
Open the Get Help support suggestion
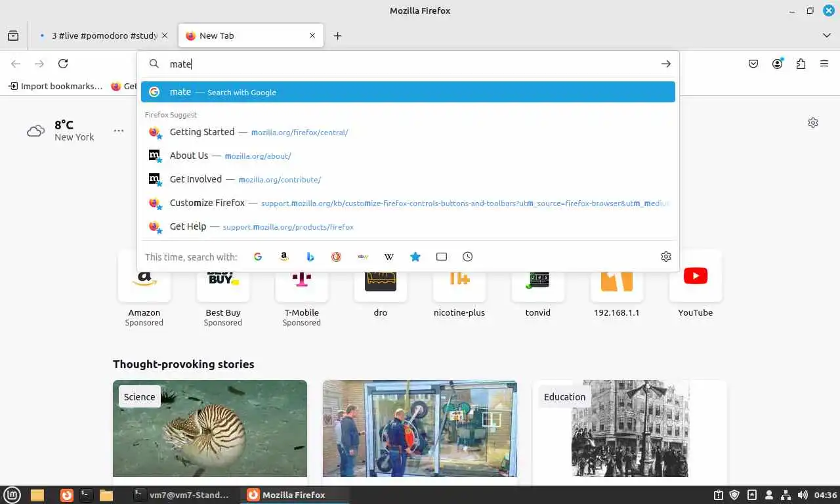click(x=408, y=226)
